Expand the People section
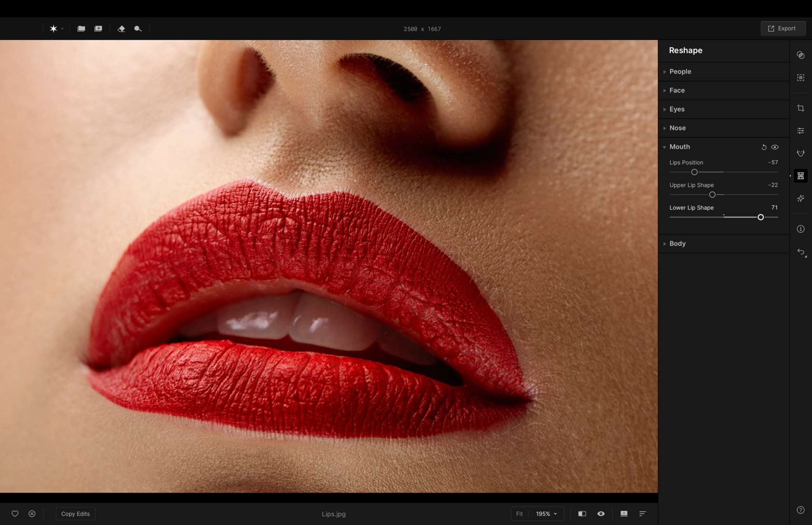The width and height of the screenshot is (812, 525). (680, 72)
